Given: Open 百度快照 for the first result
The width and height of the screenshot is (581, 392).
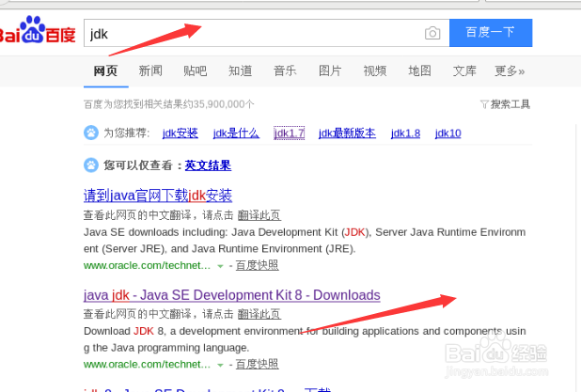Looking at the screenshot, I should 258,265.
